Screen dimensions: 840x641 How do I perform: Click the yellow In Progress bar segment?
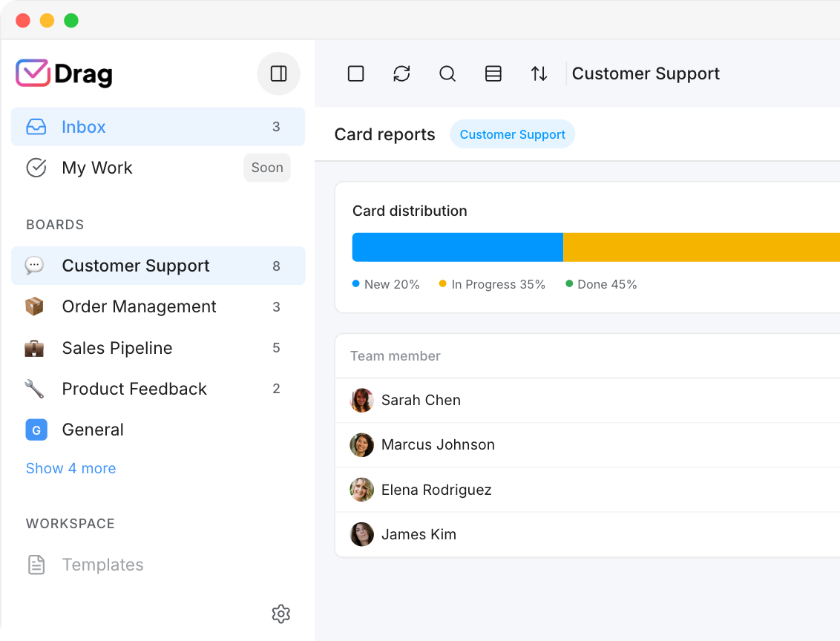(x=701, y=247)
